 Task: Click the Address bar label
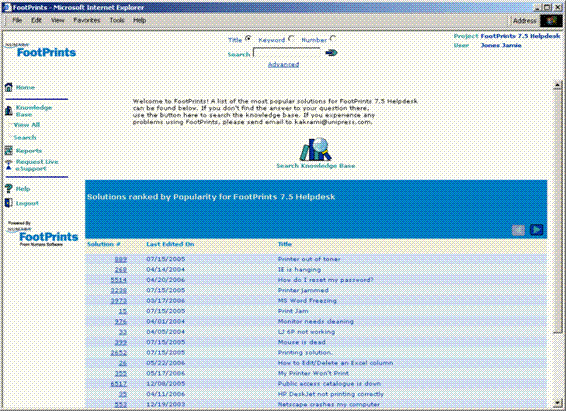[x=524, y=21]
